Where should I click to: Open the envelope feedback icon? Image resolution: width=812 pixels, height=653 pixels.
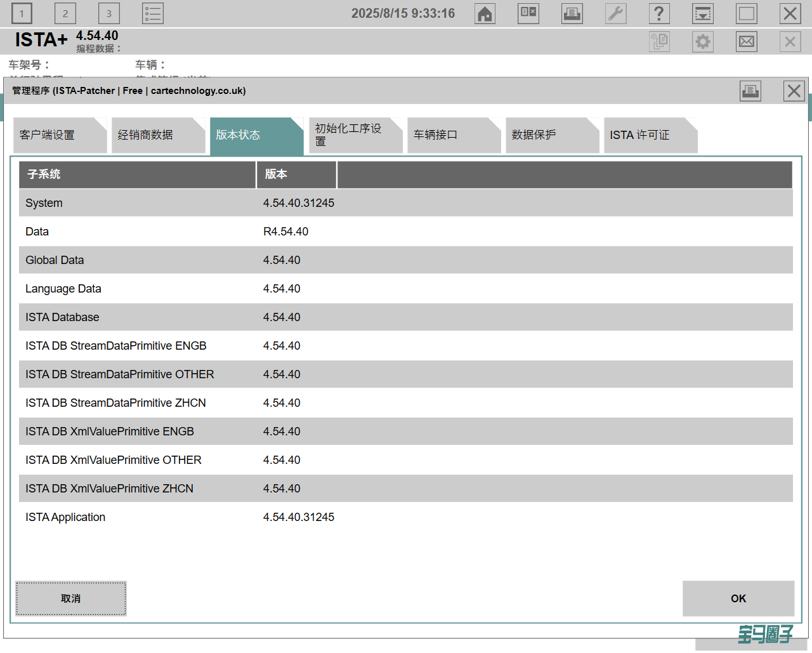pyautogui.click(x=747, y=42)
